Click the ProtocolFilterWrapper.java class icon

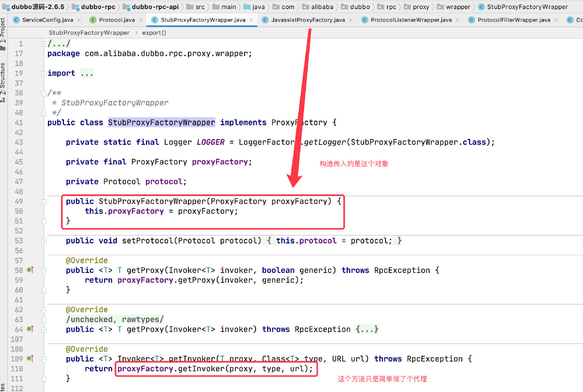pos(472,20)
